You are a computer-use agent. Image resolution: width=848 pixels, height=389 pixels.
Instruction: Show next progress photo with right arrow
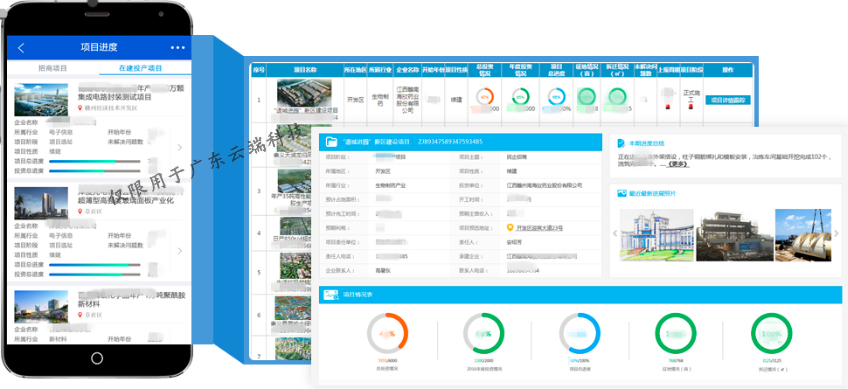pos(836,234)
